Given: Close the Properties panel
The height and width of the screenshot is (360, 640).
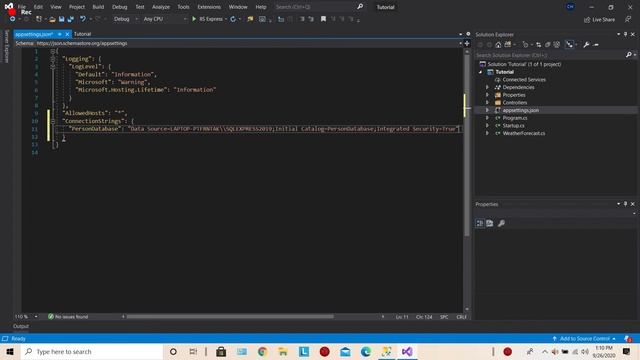Looking at the screenshot, I should point(633,204).
